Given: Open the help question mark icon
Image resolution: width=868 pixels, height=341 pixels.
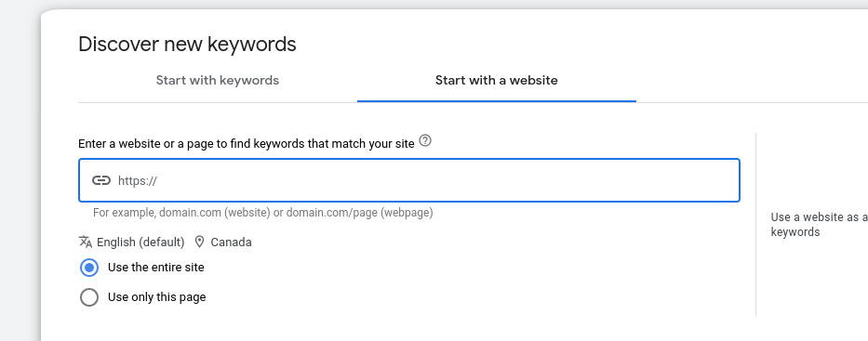Looking at the screenshot, I should (425, 141).
